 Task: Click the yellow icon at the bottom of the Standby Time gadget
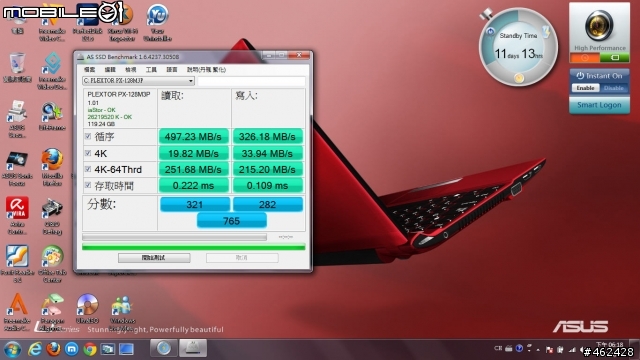(x=519, y=78)
